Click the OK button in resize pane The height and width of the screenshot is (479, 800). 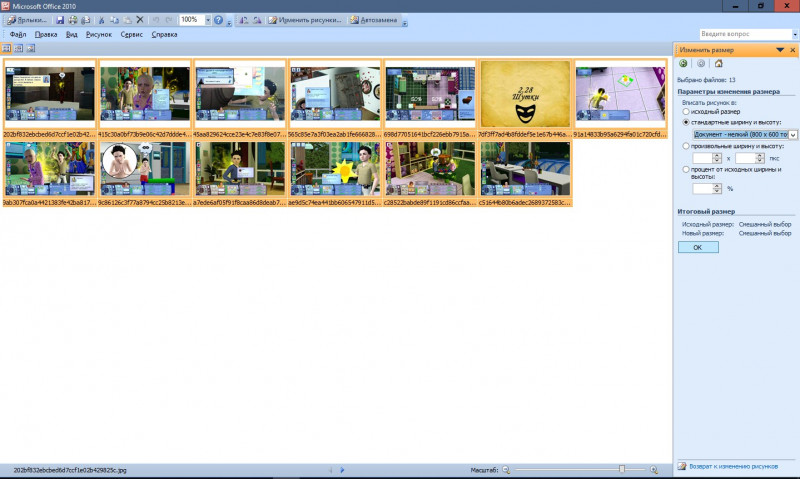coord(698,247)
